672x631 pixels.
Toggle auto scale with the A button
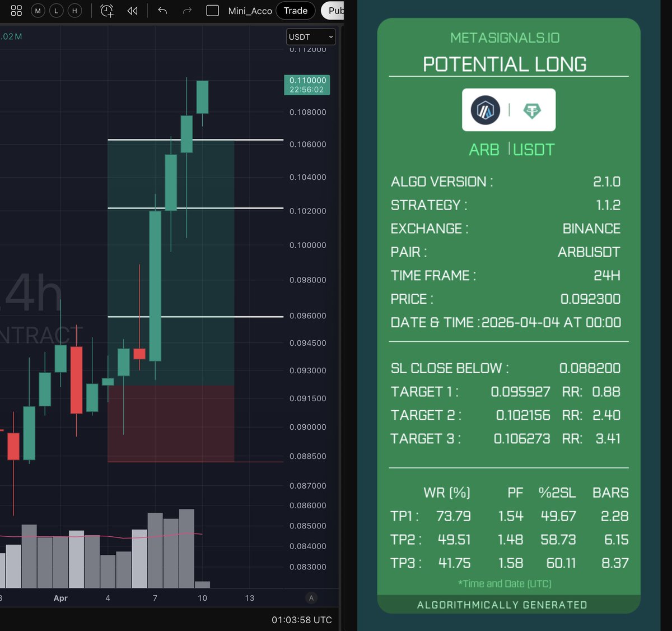[x=311, y=598]
